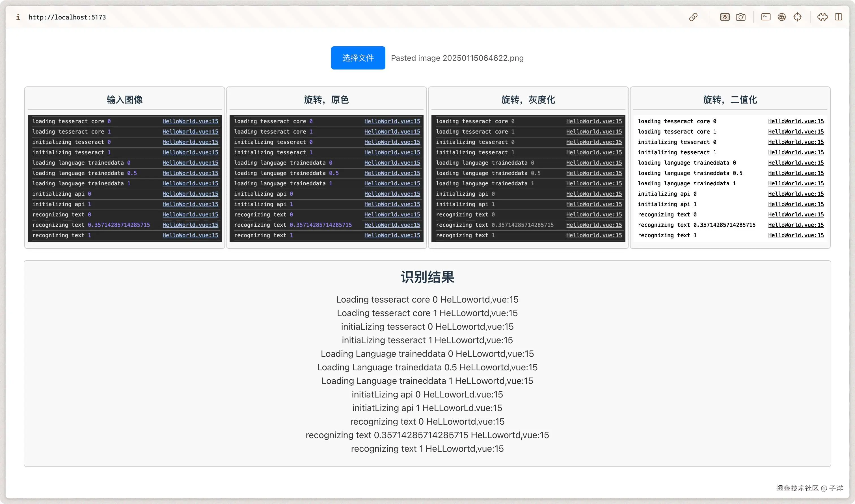Click the 输入图像 panel heading
The width and height of the screenshot is (855, 504).
click(x=124, y=99)
